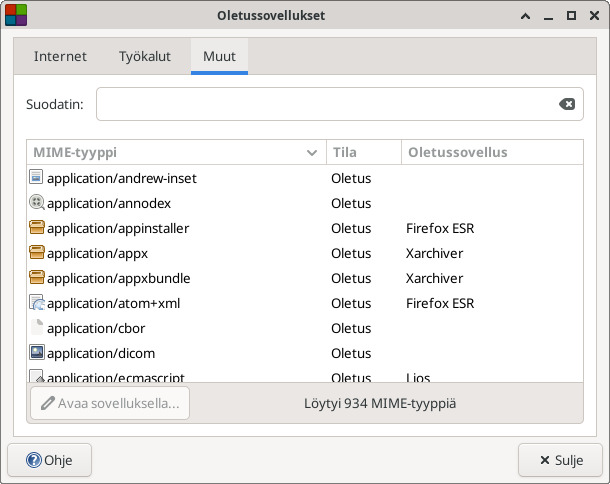This screenshot has width=610, height=484.
Task: Sort by Oletussovellus column header
Action: [490, 153]
